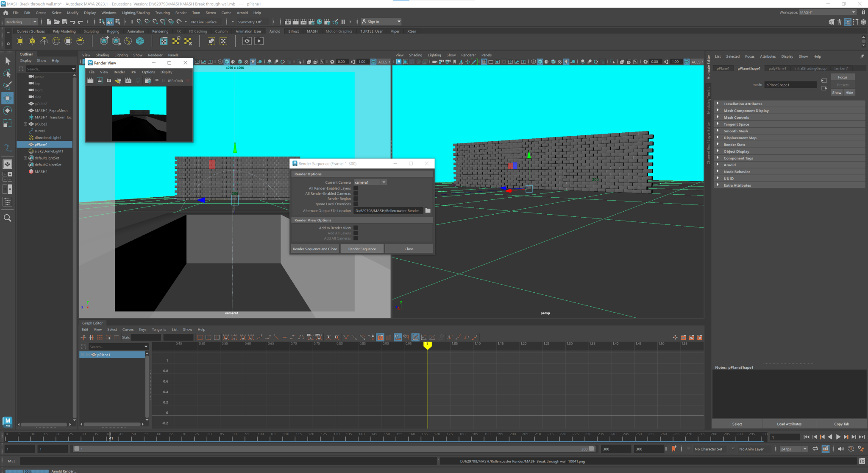Click the search magnifier icon in left toolbox
Image resolution: width=868 pixels, height=473 pixels.
(x=7, y=218)
